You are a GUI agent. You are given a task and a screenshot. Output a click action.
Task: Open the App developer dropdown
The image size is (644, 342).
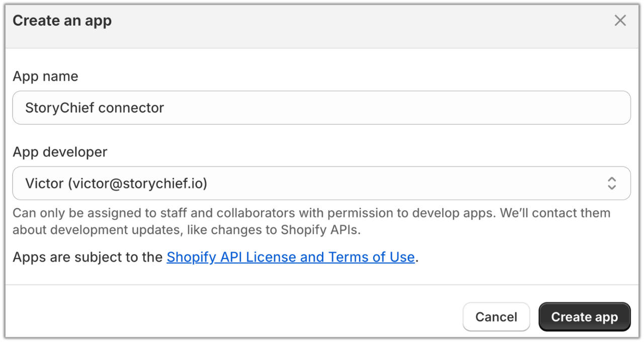pyautogui.click(x=321, y=183)
